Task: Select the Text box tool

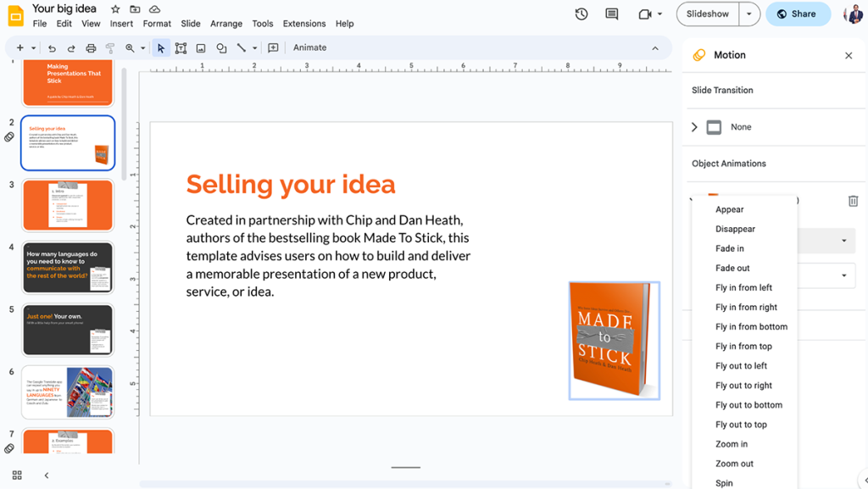Action: 181,47
